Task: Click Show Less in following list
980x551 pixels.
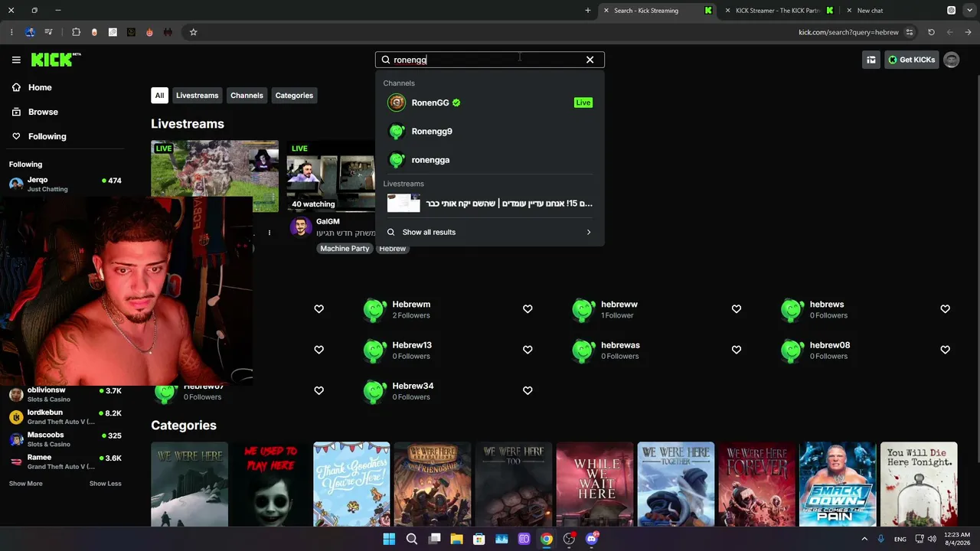Action: pos(106,484)
